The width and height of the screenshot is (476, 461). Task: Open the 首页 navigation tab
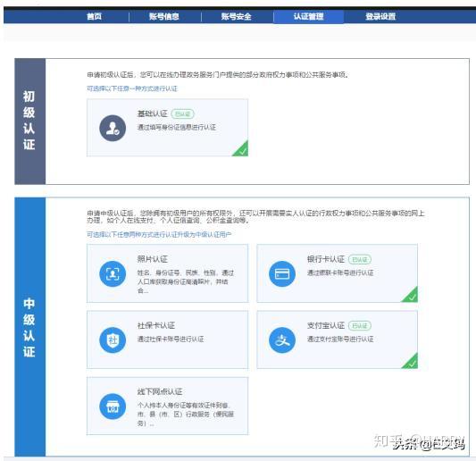point(94,16)
